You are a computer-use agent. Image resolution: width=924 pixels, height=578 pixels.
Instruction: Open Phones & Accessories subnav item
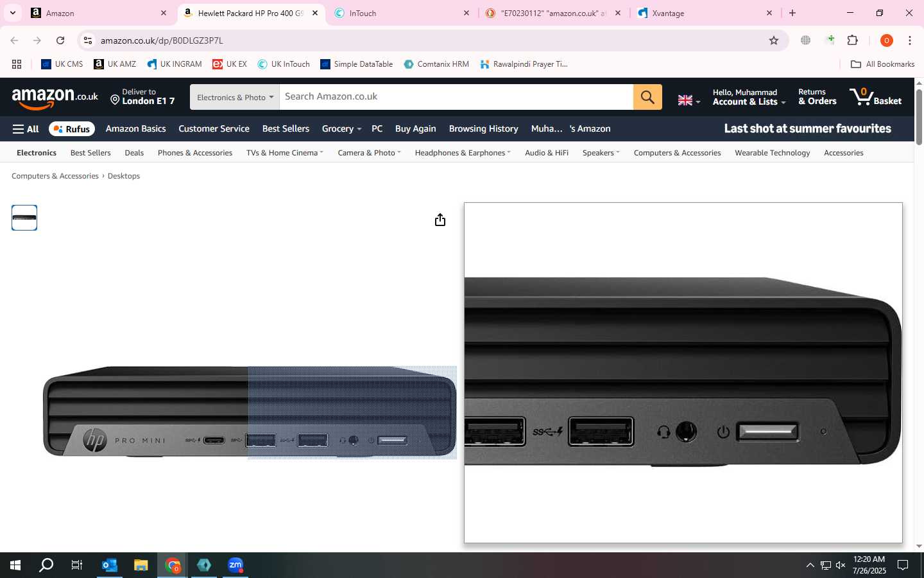[195, 153]
